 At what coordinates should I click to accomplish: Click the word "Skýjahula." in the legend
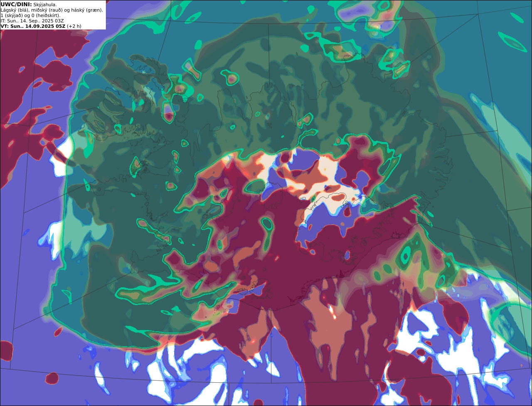tap(45, 5)
